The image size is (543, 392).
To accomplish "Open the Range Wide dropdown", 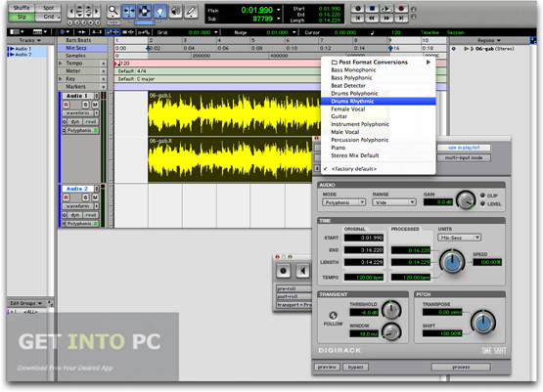I will (x=394, y=202).
